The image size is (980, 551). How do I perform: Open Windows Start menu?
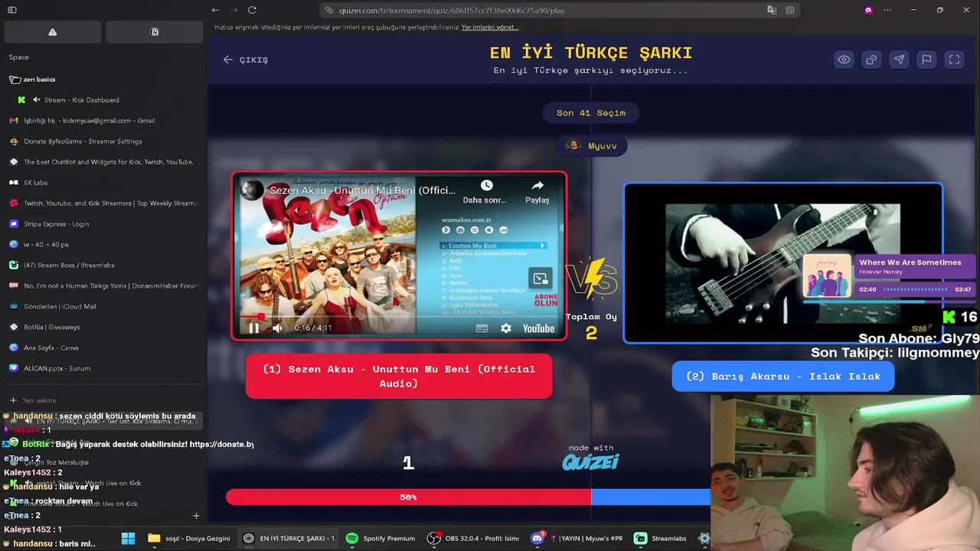[x=128, y=538]
